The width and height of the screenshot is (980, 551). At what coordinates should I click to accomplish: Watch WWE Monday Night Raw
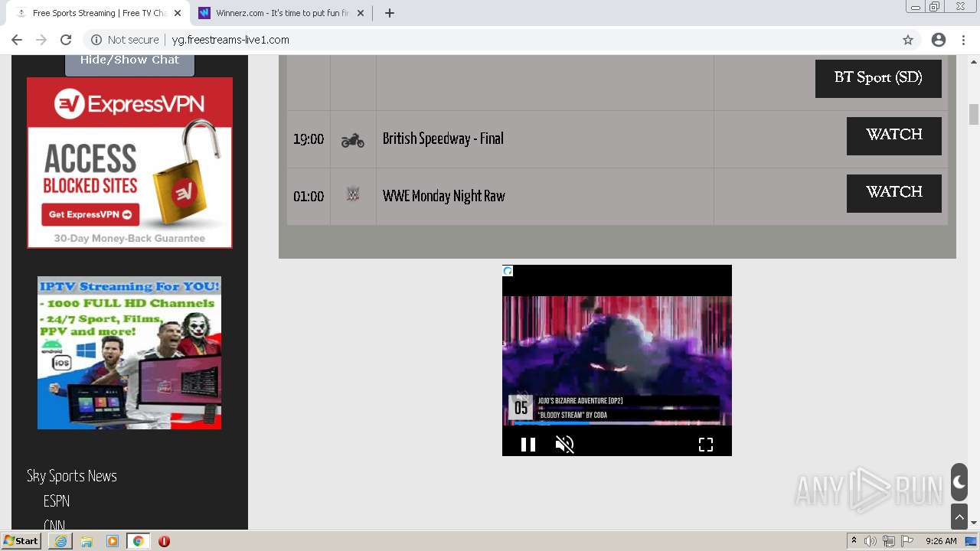[x=893, y=193]
